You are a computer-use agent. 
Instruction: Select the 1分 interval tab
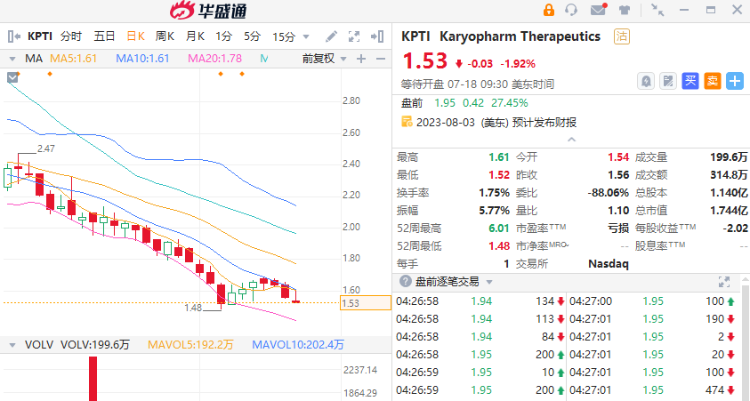click(223, 36)
